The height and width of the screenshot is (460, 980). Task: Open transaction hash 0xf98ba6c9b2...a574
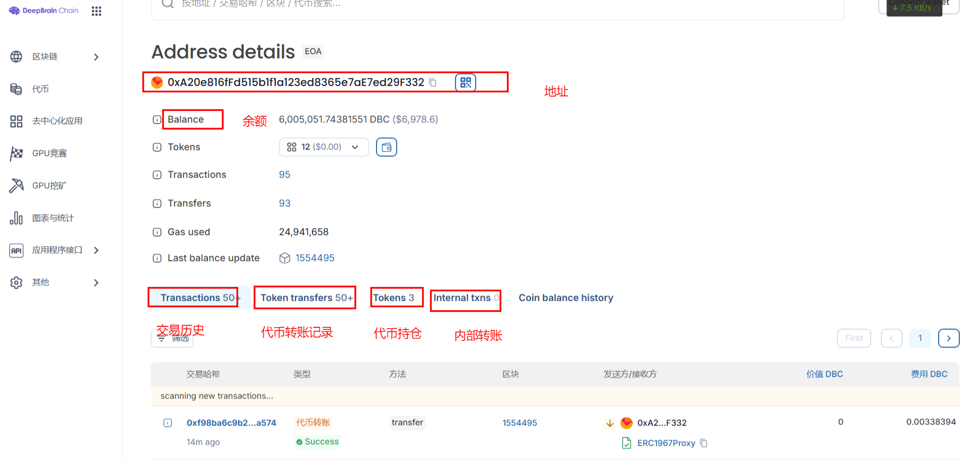tap(231, 423)
